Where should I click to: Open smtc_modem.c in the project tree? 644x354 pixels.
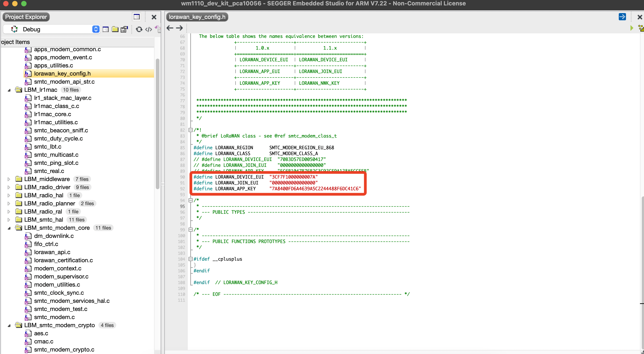(54, 317)
